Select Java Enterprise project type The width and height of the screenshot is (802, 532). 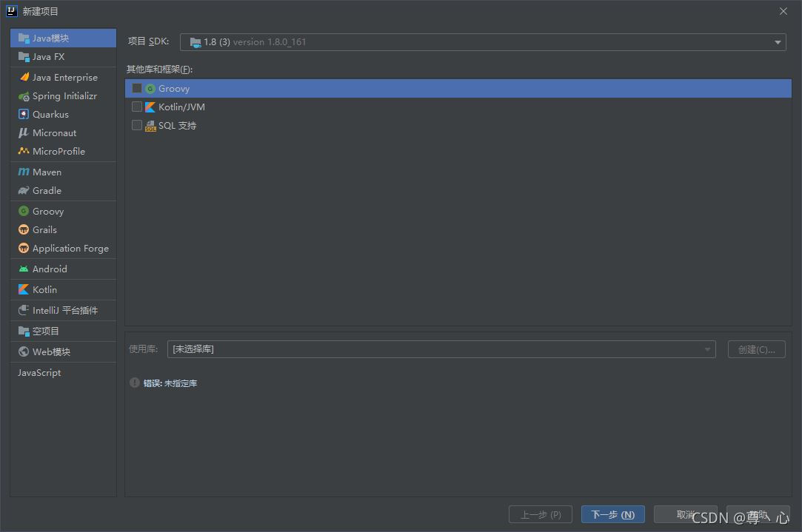coord(64,77)
